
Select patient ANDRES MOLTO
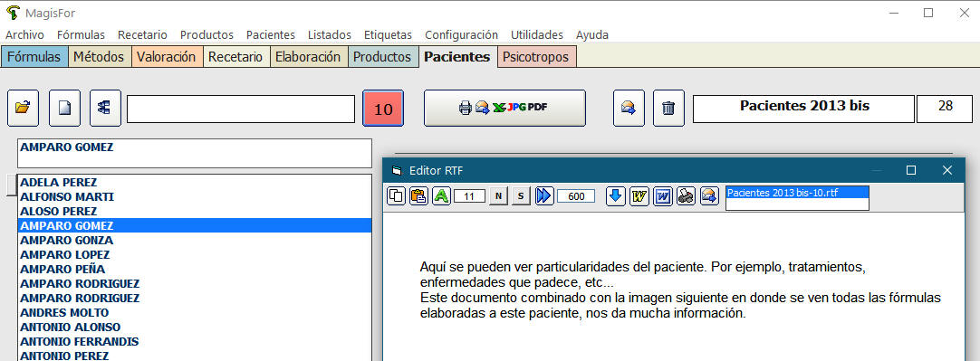tap(195, 312)
